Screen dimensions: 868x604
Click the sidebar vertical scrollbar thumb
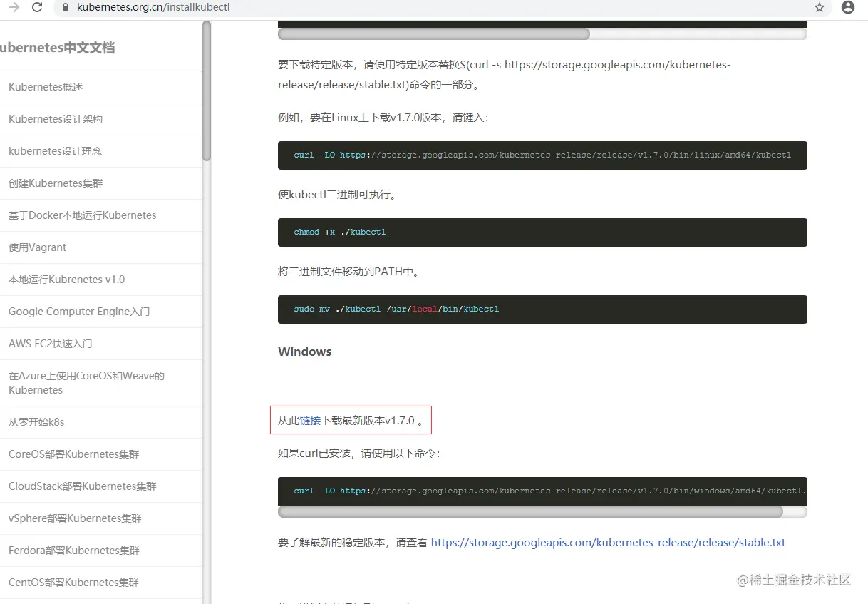pos(207,91)
